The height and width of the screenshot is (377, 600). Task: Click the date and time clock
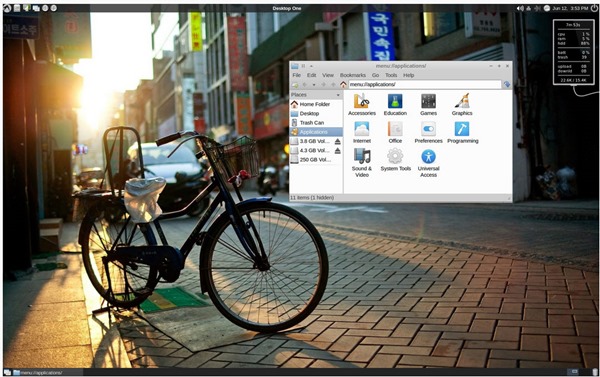(571, 8)
